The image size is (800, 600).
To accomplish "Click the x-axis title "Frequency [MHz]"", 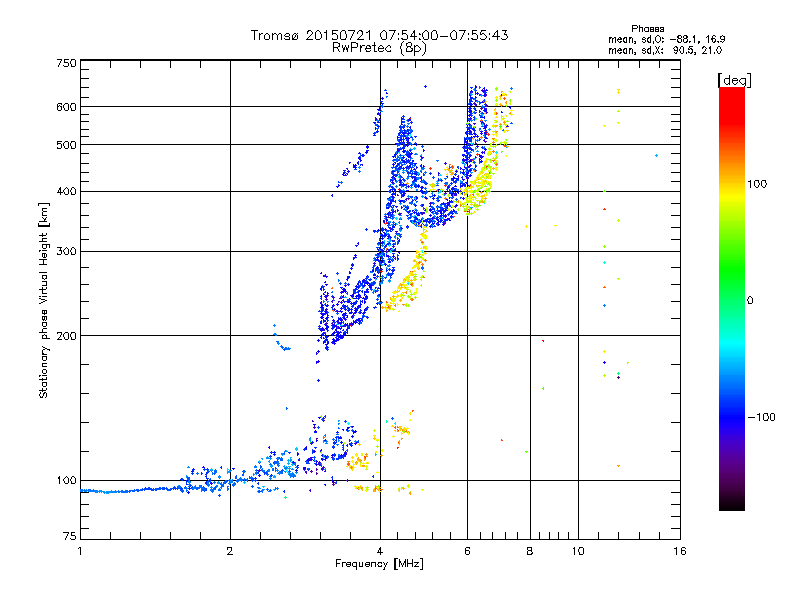I will point(379,564).
